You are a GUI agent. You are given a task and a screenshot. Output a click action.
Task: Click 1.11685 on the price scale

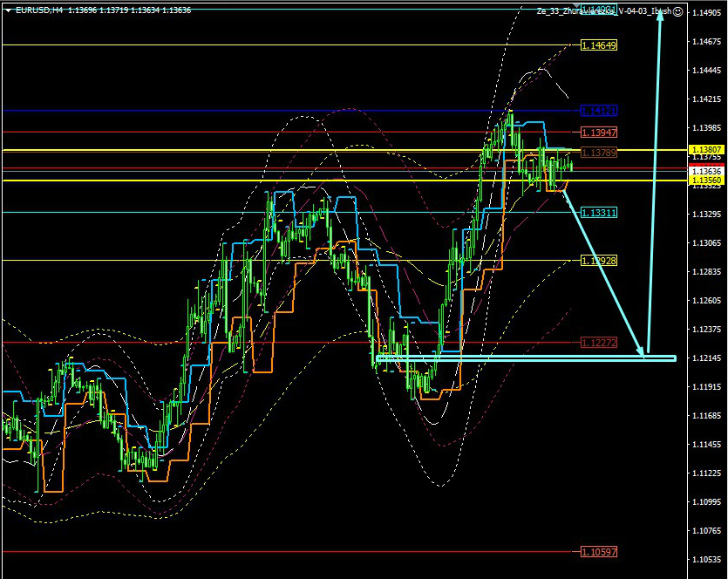pyautogui.click(x=707, y=416)
